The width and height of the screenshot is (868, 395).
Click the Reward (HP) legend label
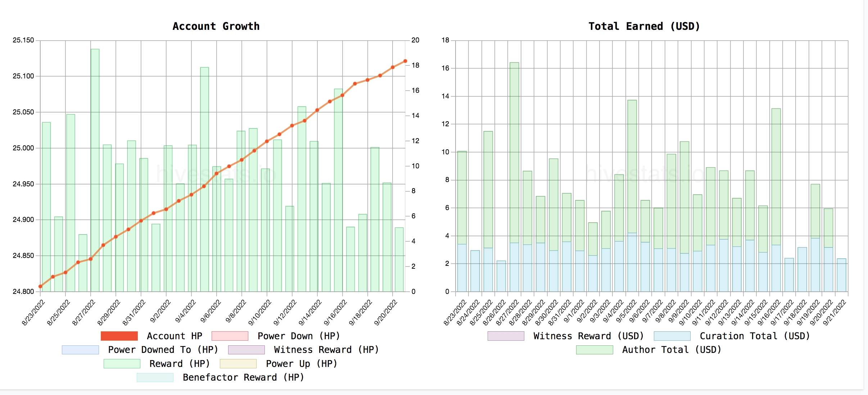point(180,364)
